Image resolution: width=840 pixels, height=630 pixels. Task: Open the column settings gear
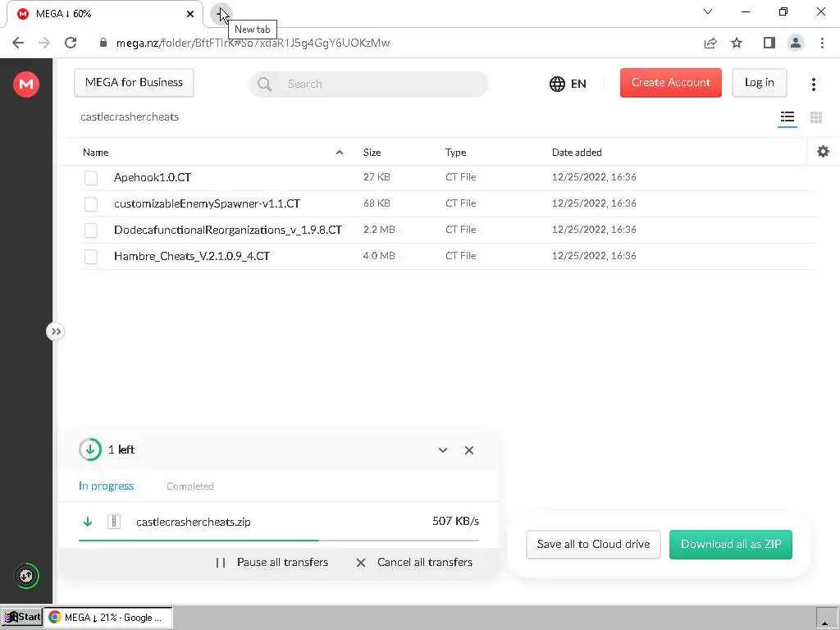pos(824,152)
